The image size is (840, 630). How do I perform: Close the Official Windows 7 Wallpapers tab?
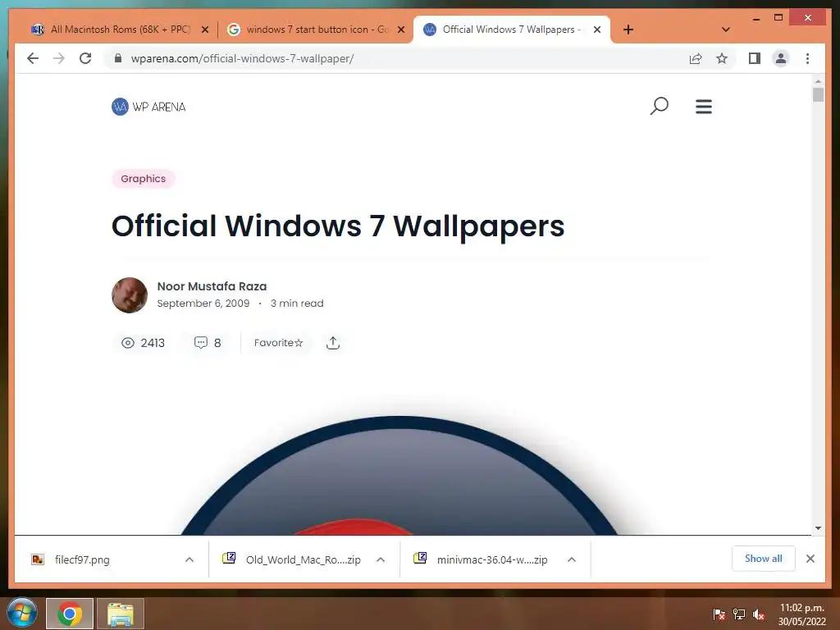597,30
